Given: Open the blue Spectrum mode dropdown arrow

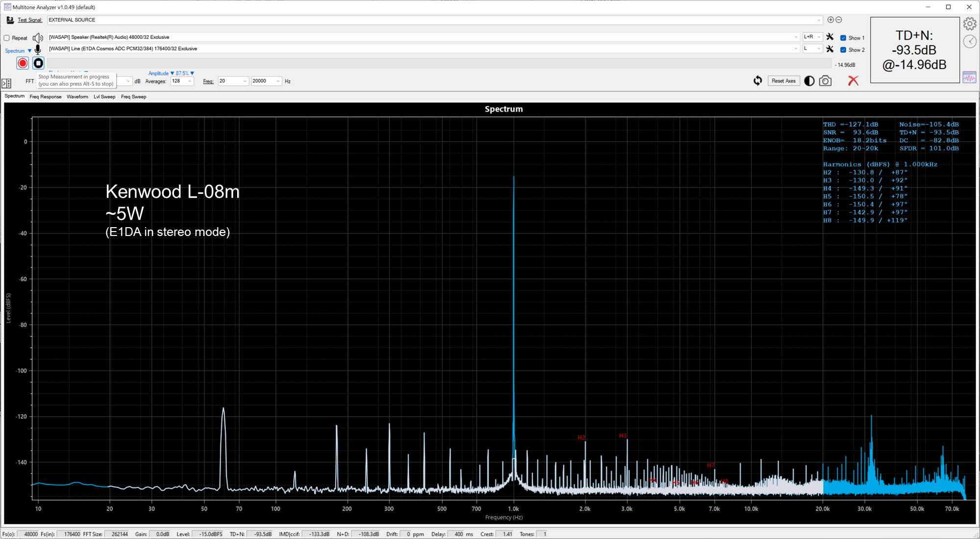Looking at the screenshot, I should click(29, 51).
